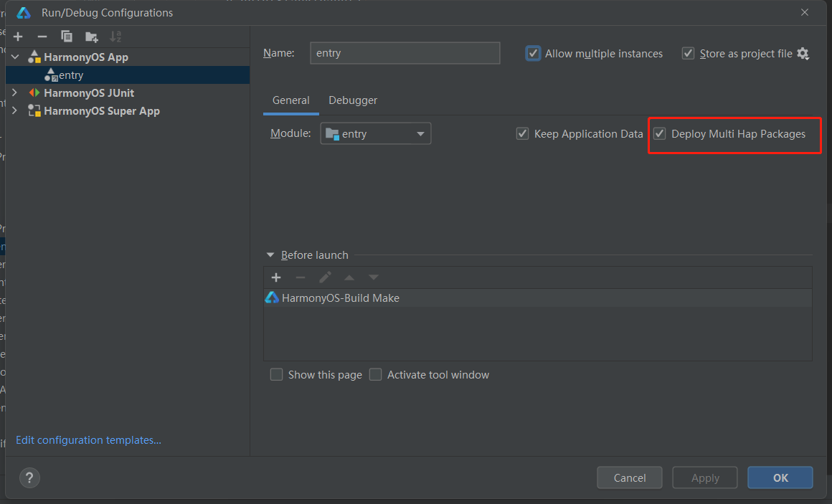Add a new run configuration

[x=18, y=37]
